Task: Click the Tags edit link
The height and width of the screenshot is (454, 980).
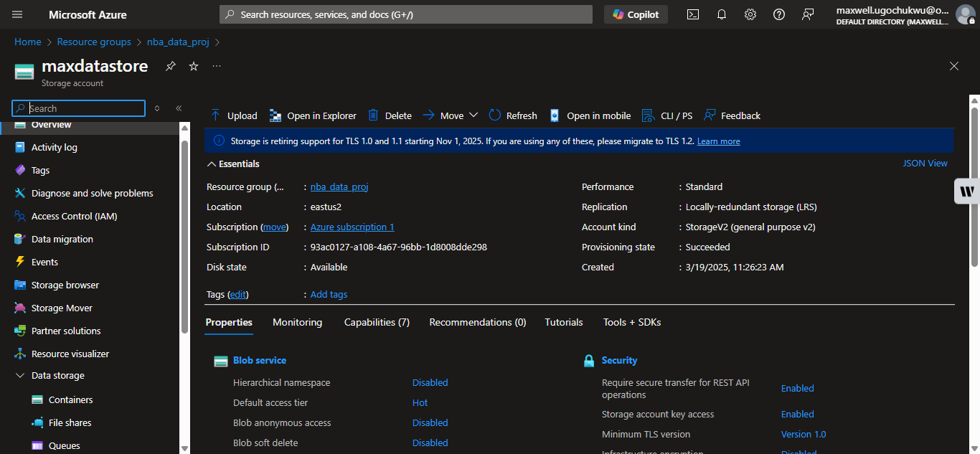Action: 238,294
